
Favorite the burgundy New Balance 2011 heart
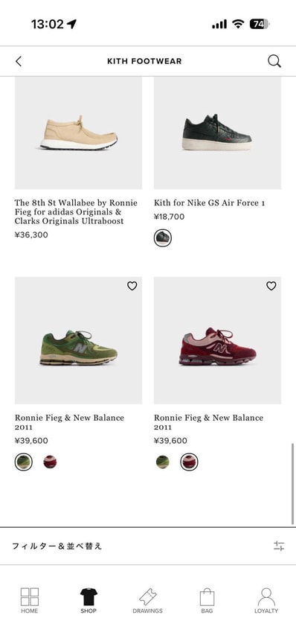click(271, 286)
